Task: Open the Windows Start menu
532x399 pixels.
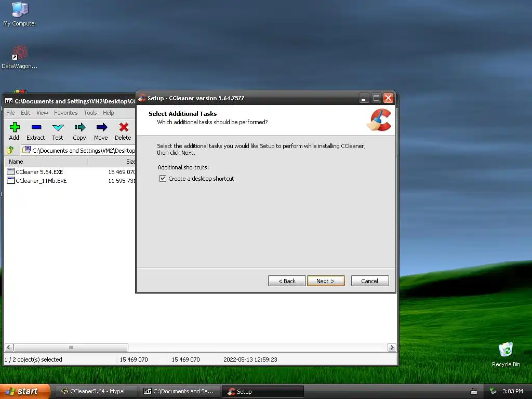Action: 25,392
